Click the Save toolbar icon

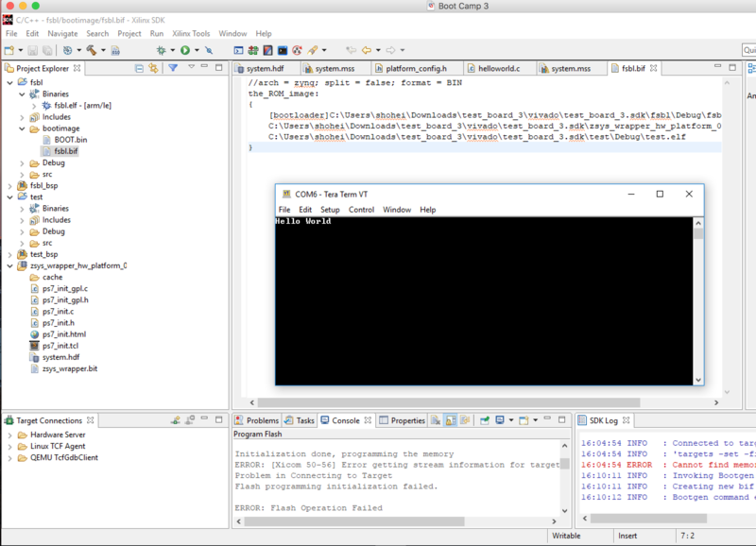coord(32,50)
